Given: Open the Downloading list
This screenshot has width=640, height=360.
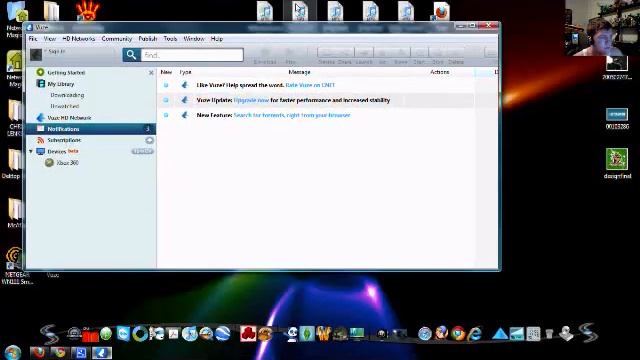Looking at the screenshot, I should click(67, 95).
